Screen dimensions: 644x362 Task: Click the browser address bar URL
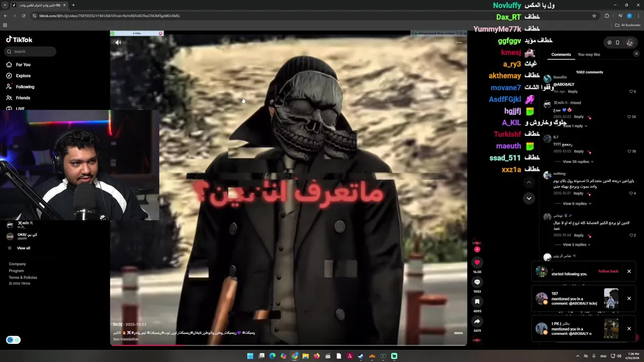[x=109, y=16]
